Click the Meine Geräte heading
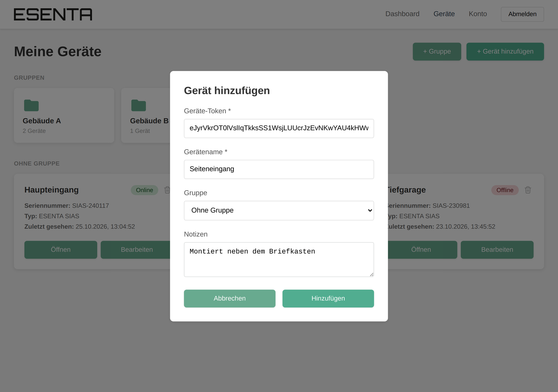Viewport: 558px width, 392px height. [x=58, y=52]
